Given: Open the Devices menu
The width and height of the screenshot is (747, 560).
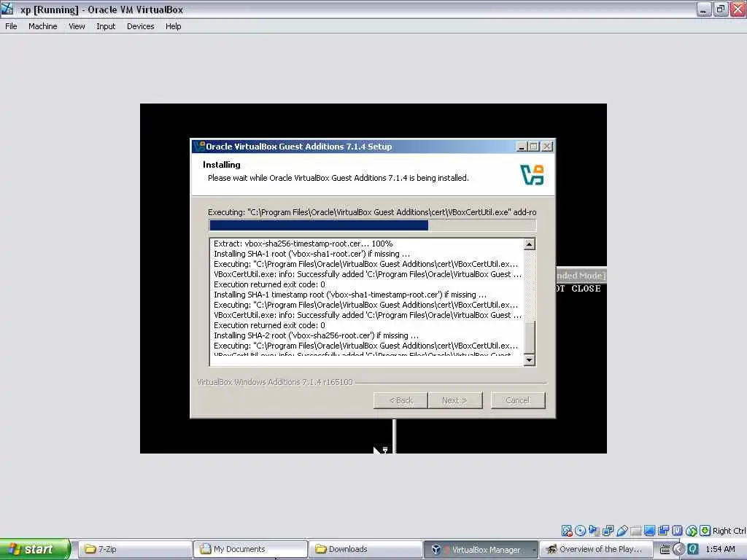Looking at the screenshot, I should pyautogui.click(x=141, y=26).
